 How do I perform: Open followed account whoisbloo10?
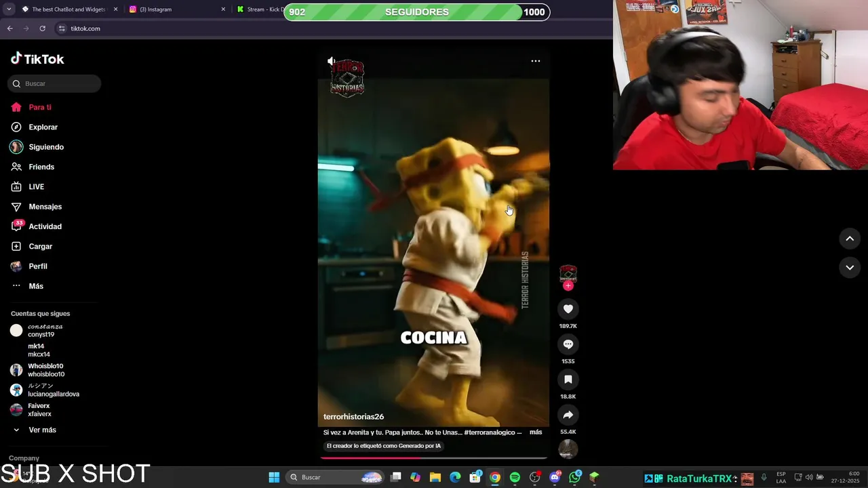[x=37, y=370]
